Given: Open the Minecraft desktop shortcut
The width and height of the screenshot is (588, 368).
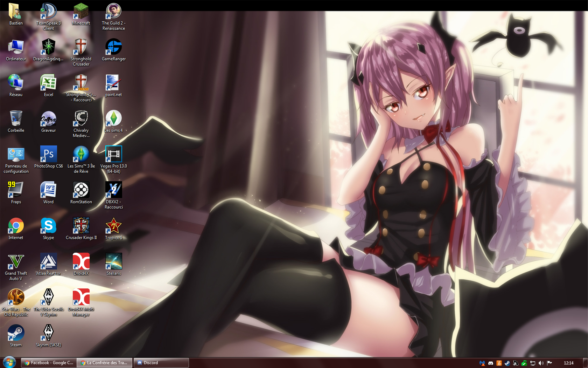Looking at the screenshot, I should pyautogui.click(x=81, y=14).
